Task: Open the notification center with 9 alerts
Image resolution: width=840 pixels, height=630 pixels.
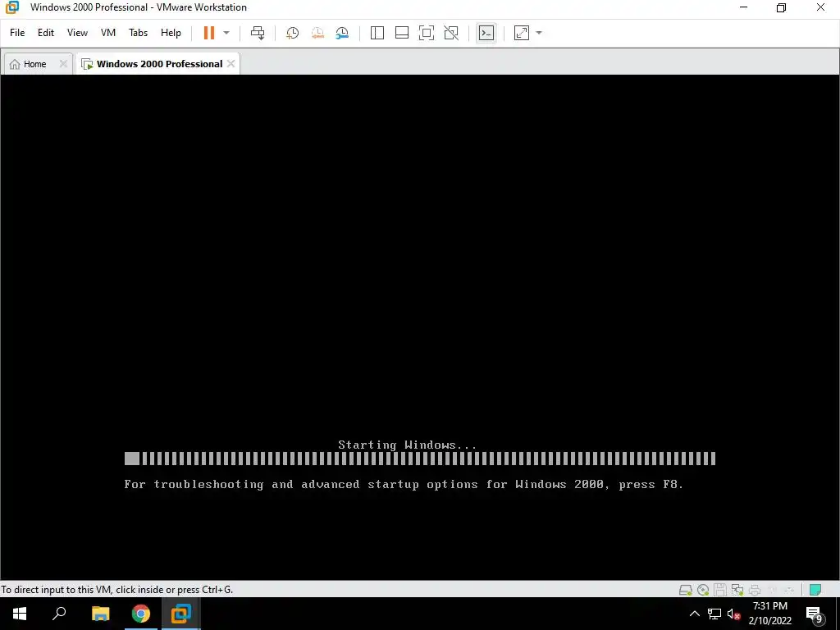Action: point(815,614)
